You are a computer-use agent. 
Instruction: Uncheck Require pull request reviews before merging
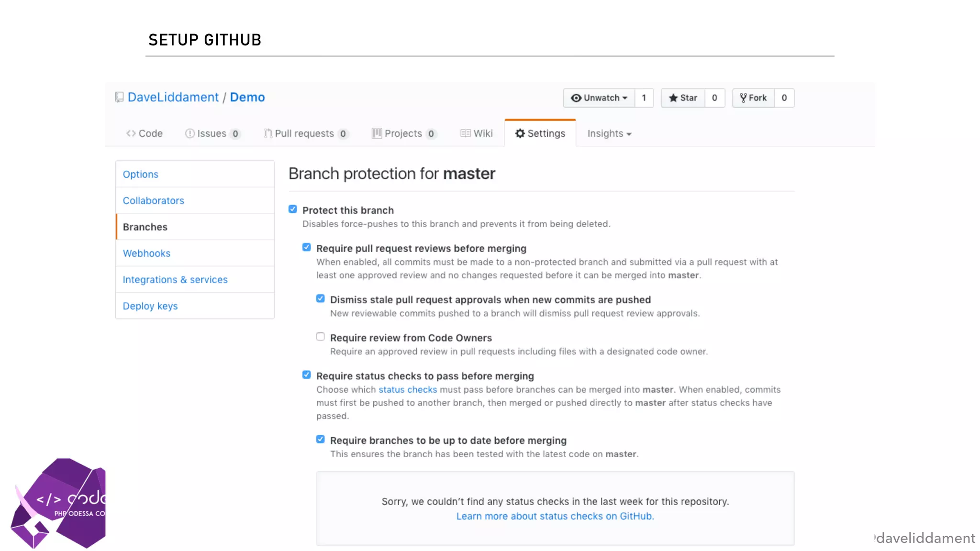(x=307, y=247)
